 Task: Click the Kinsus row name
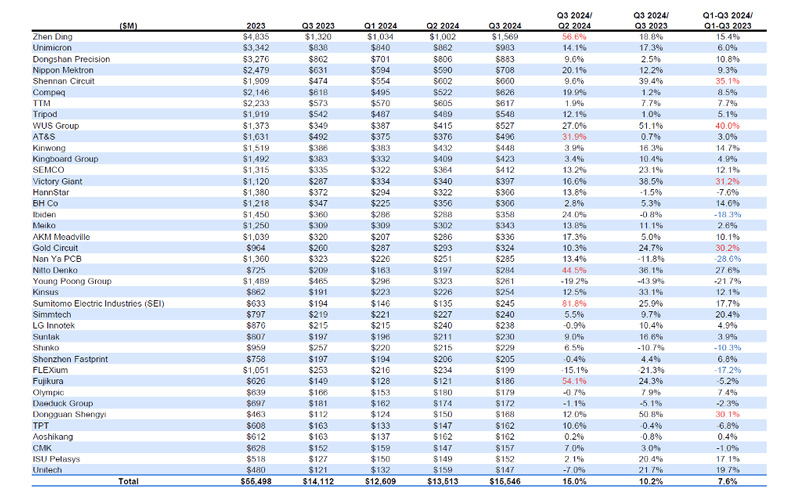(45, 292)
